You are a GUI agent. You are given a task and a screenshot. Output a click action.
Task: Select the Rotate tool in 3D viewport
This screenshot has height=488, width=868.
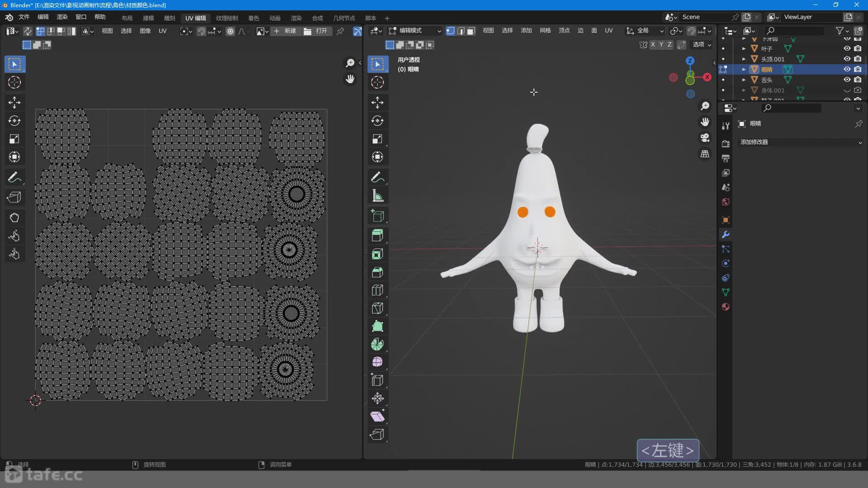coord(377,121)
